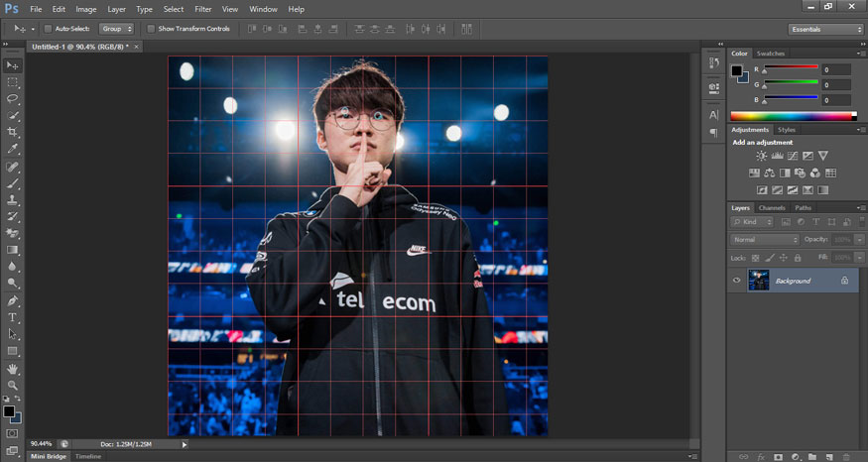The width and height of the screenshot is (868, 462).
Task: Select the History Brush tool
Action: tap(12, 216)
